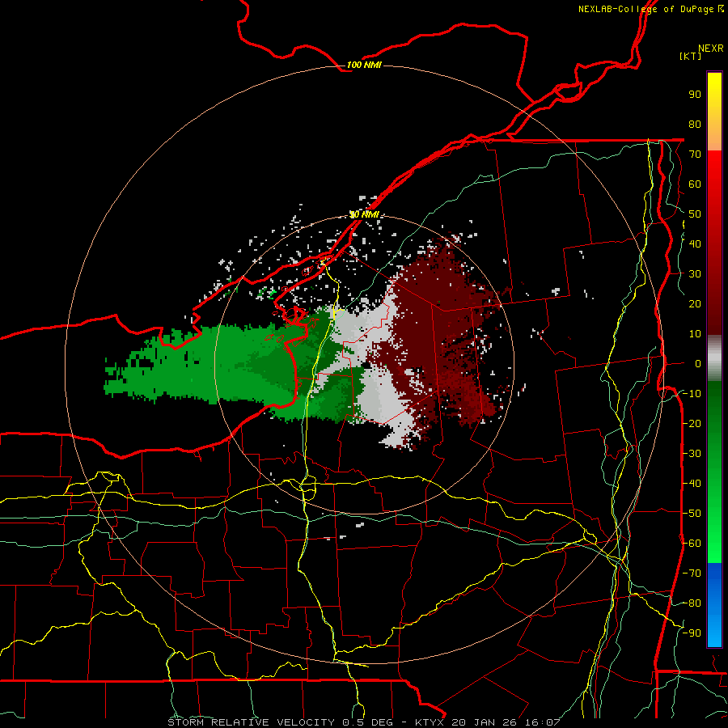Viewport: 728px width, 728px height.
Task: Click the 10 value on color scale
Action: coord(695,334)
